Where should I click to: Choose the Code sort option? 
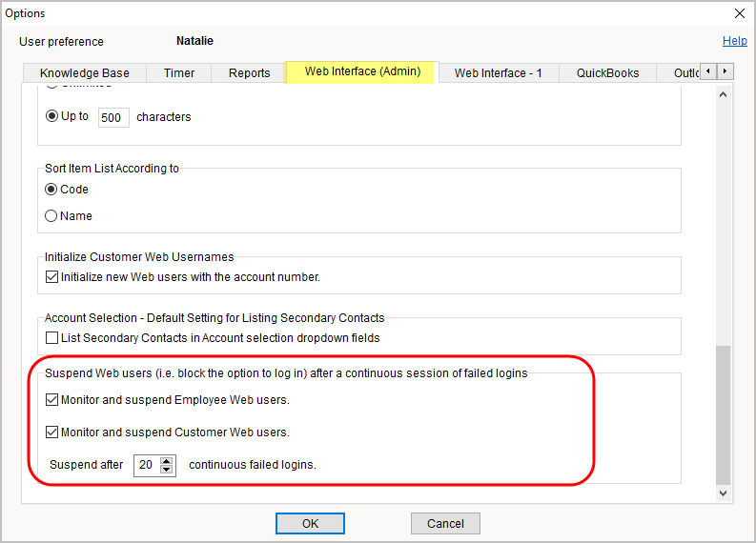pos(51,190)
